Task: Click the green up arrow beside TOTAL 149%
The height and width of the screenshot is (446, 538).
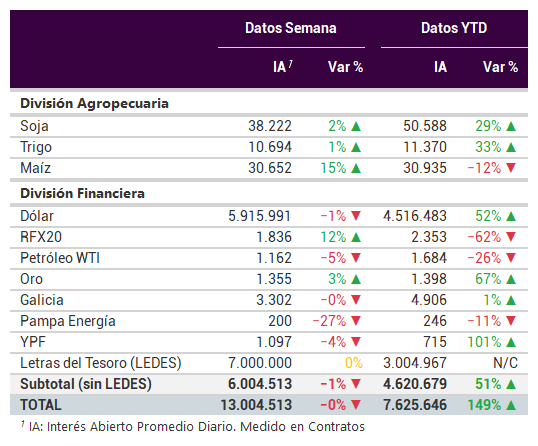Action: coord(511,406)
